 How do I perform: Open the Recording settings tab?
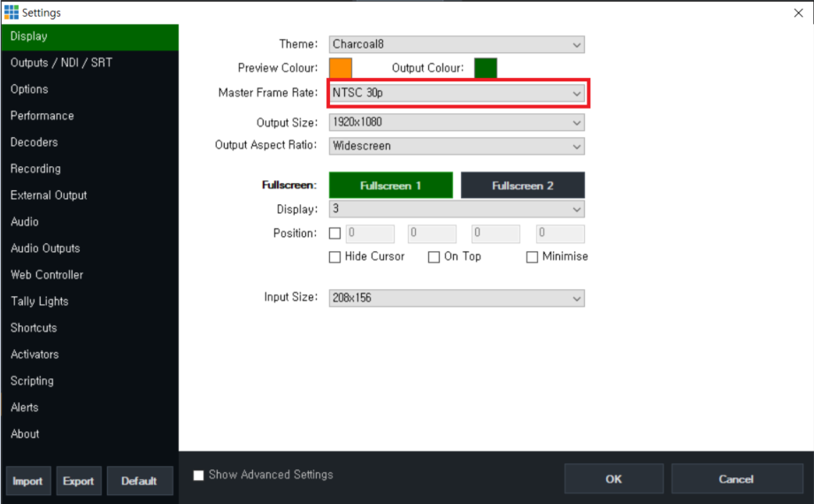click(x=35, y=169)
